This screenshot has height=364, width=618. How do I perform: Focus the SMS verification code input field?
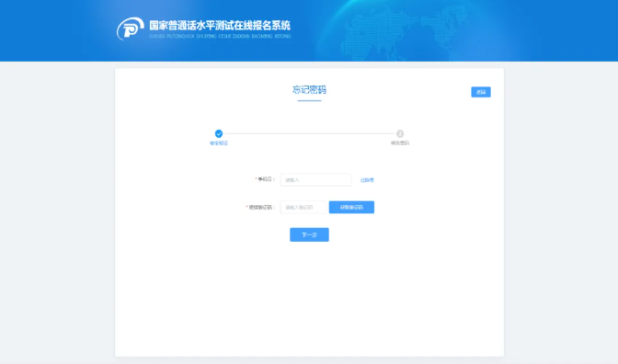pos(303,207)
